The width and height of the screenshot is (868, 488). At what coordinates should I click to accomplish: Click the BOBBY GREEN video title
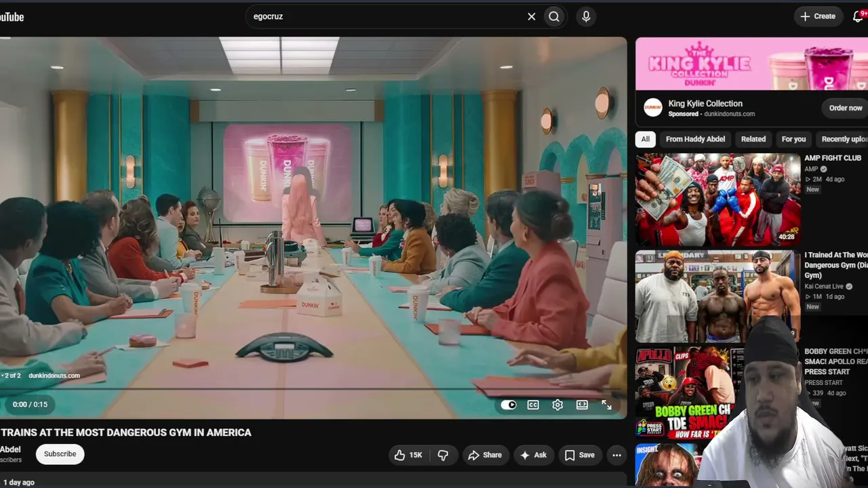tap(836, 362)
